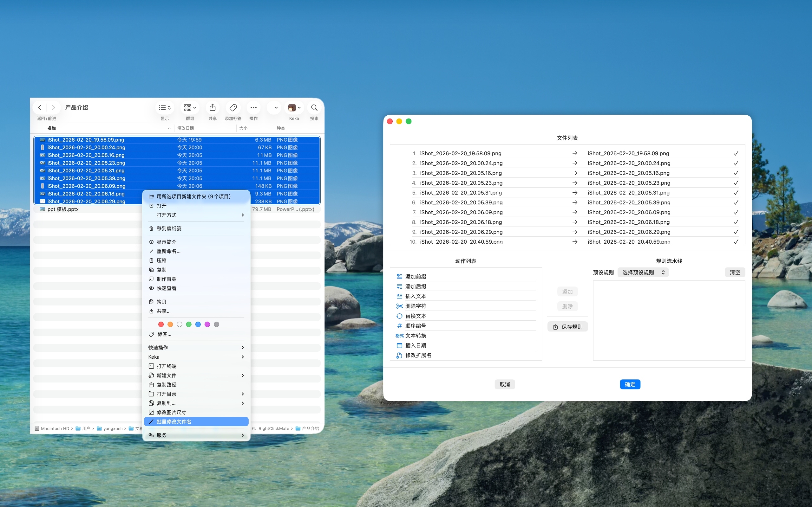Open the 选择预设规则 dropdown
Screen dimensions: 812x507
coord(643,272)
